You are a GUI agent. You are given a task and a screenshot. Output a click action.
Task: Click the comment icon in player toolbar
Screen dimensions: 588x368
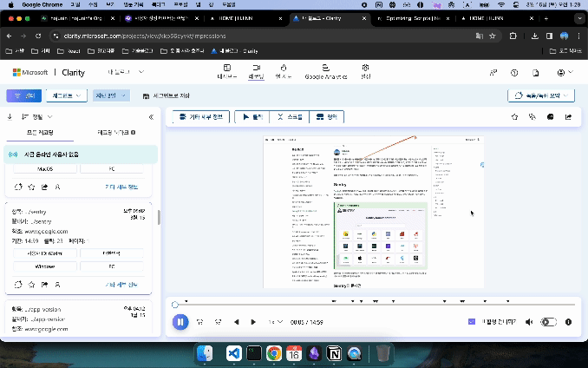tap(550, 117)
